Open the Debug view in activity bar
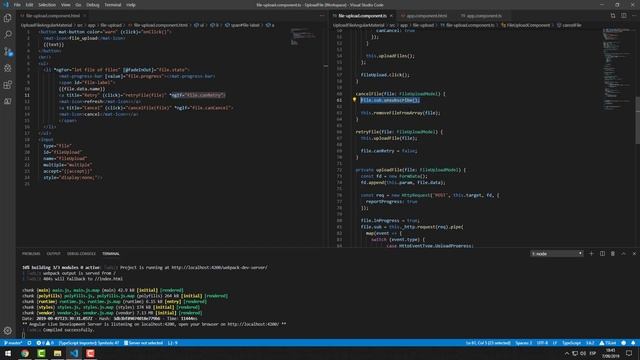Screen dimensions: 640x360 pyautogui.click(x=8, y=68)
